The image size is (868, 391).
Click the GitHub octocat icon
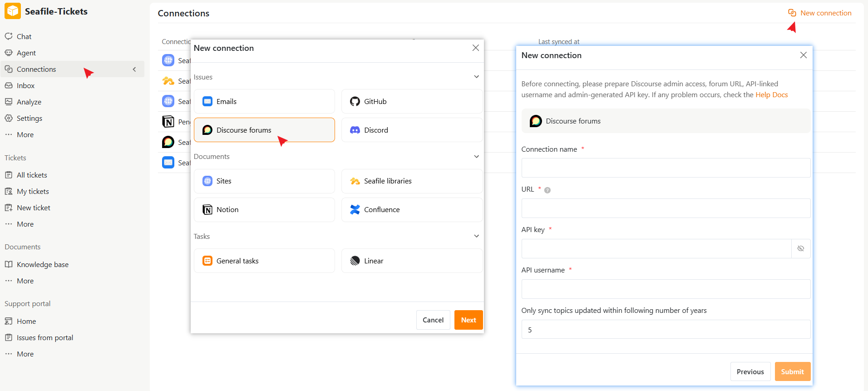[355, 101]
